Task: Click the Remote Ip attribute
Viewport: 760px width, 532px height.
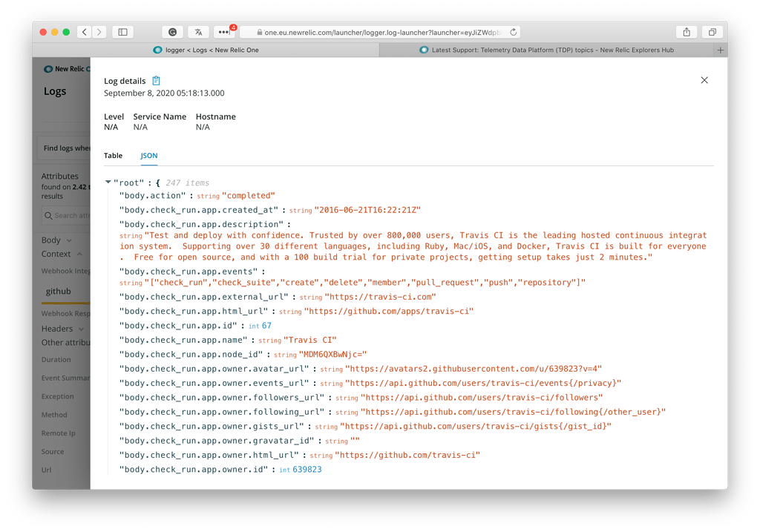Action: click(58, 433)
